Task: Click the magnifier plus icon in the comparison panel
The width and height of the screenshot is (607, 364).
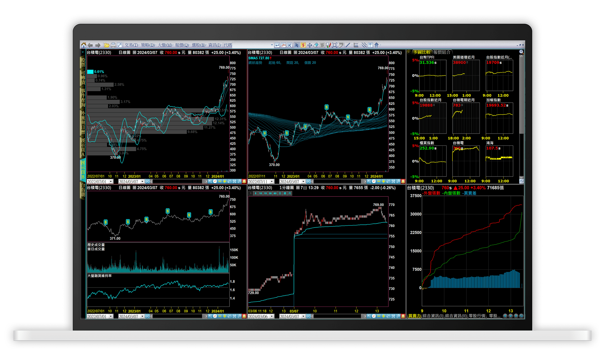Action: [521, 52]
